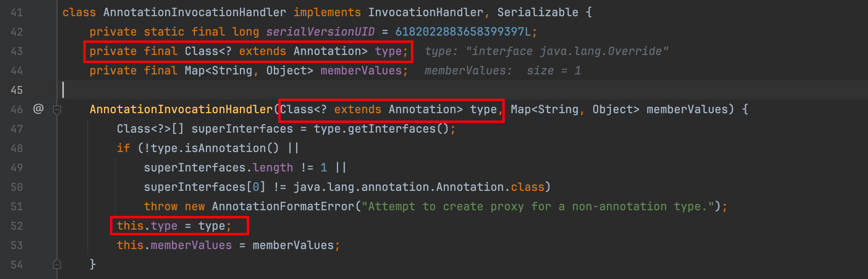Screen dimensions: 868x279
Task: Click the fold end marker on line 54
Action: [57, 264]
